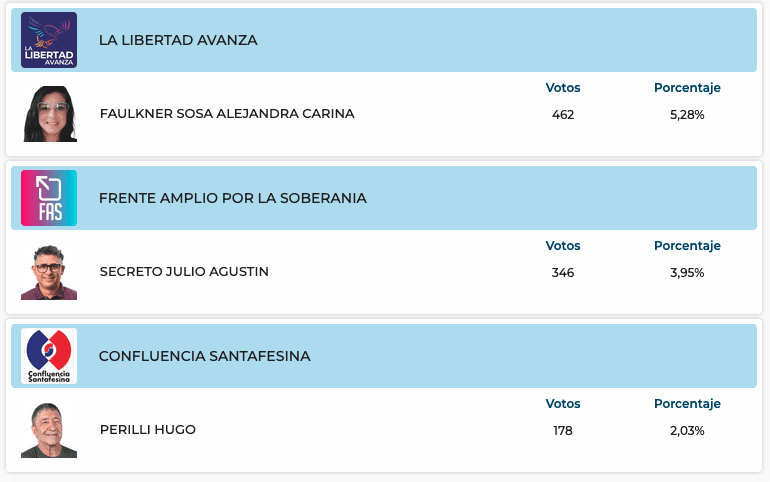Click the 462 votes count
770x482 pixels.
[x=563, y=115]
